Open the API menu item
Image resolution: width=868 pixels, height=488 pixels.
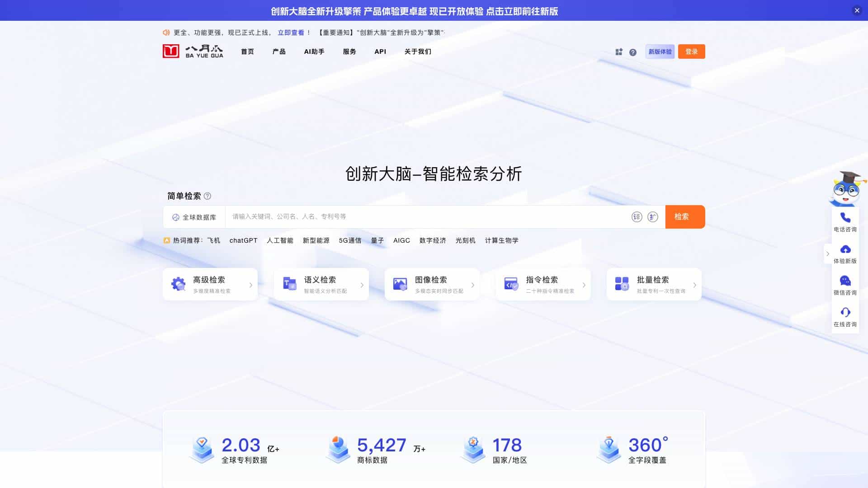click(380, 52)
